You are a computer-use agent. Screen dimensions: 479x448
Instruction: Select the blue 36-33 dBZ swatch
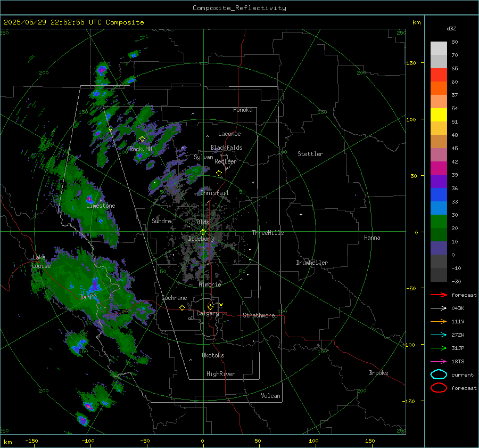439,195
